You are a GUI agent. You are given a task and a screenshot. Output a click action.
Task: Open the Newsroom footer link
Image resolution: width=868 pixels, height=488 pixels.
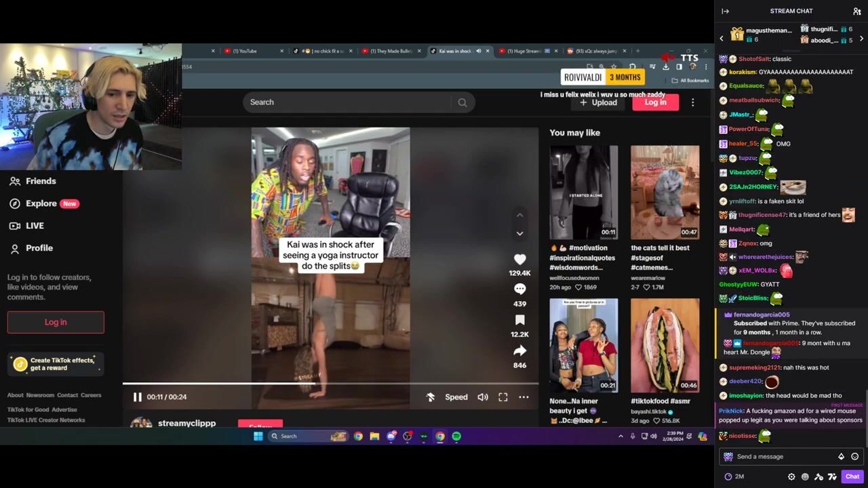click(40, 395)
